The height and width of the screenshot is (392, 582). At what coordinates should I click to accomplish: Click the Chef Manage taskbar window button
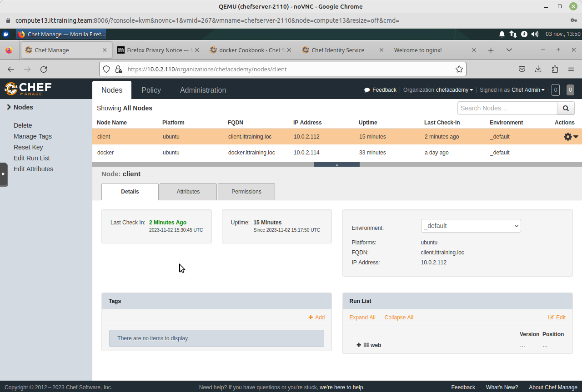click(x=61, y=34)
